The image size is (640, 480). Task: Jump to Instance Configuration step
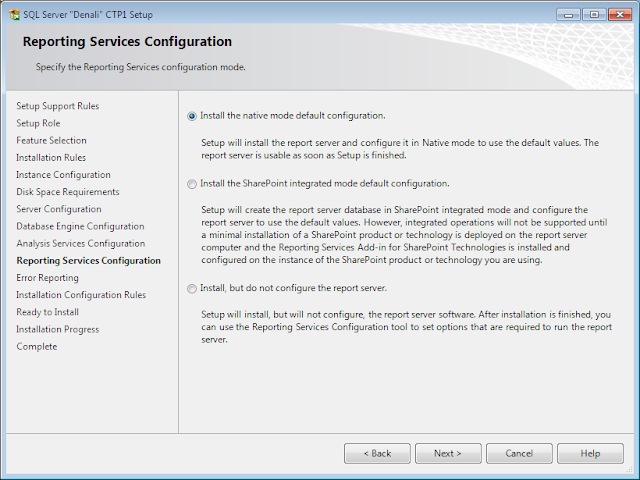point(63,175)
